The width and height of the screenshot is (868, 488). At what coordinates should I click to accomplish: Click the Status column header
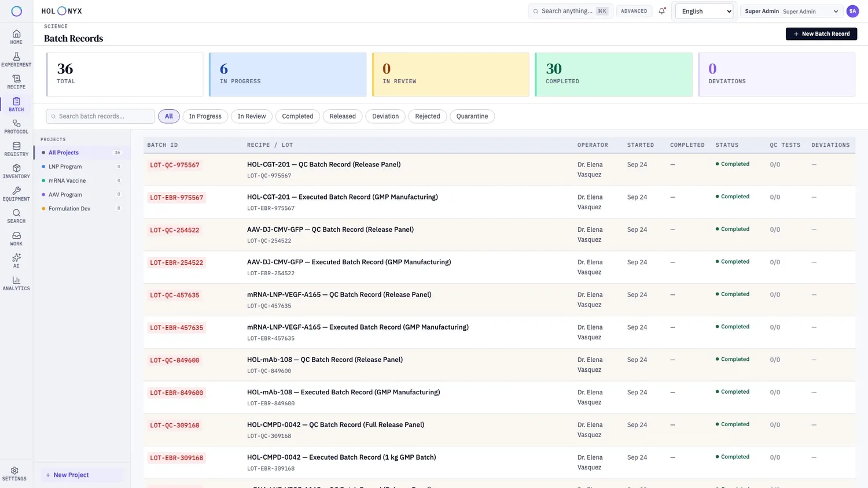[727, 145]
